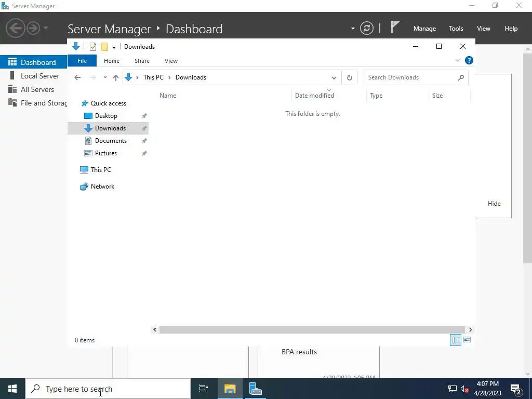Sort by the Date modified column
The height and width of the screenshot is (399, 532).
click(329, 96)
